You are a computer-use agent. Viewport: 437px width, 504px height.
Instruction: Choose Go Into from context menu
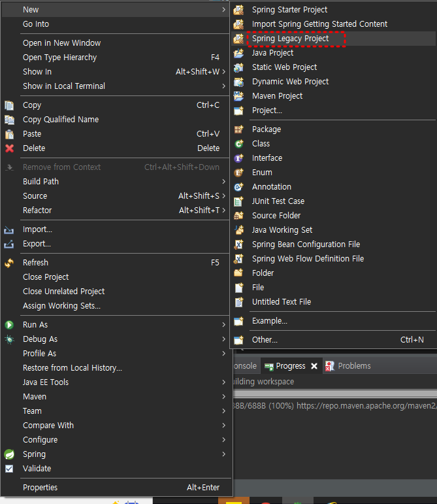pos(116,24)
